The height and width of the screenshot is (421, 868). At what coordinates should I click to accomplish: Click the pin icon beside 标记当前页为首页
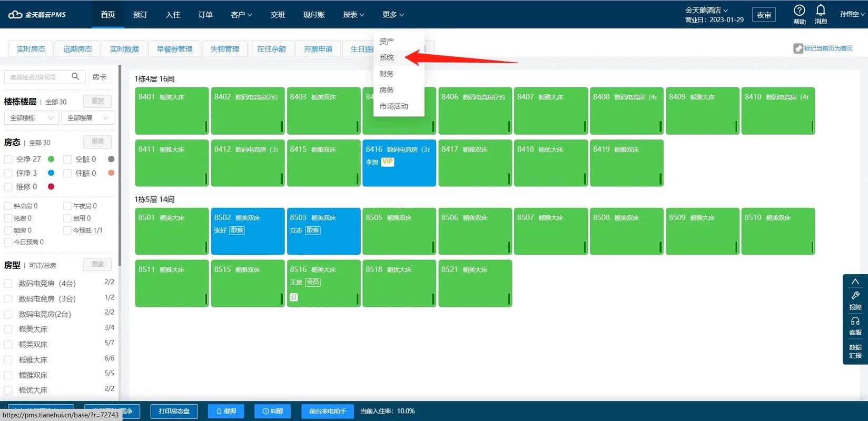(798, 48)
